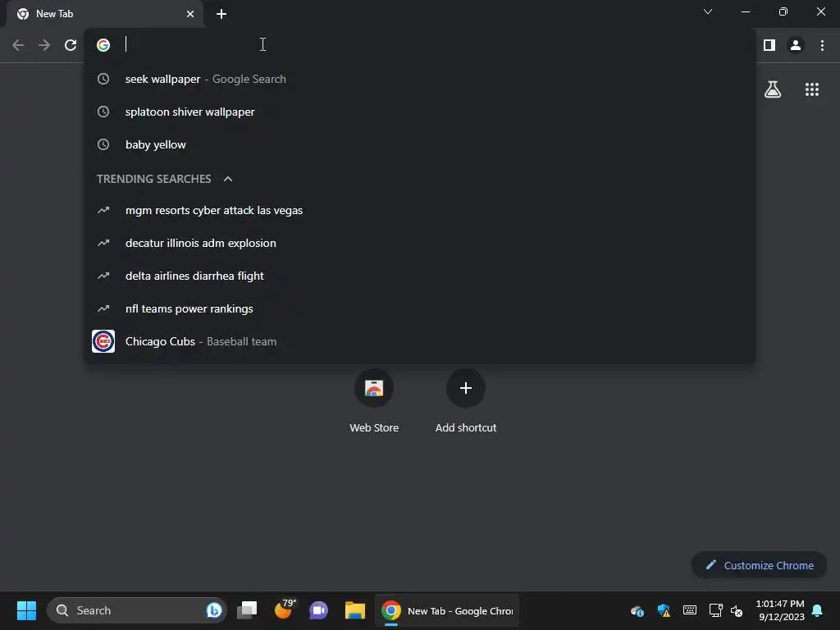Choose nfl teams power rankings suggestion
840x630 pixels.
click(420, 308)
